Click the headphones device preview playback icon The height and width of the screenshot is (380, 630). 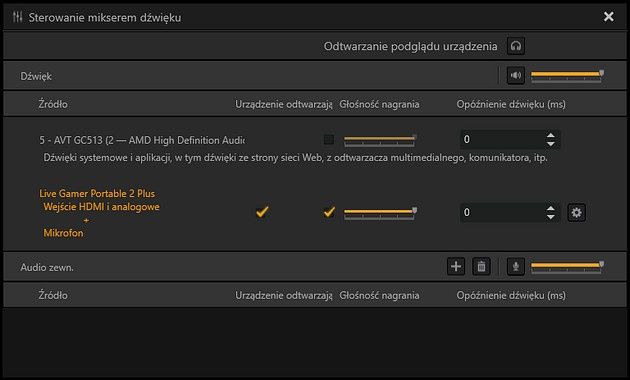pos(516,46)
